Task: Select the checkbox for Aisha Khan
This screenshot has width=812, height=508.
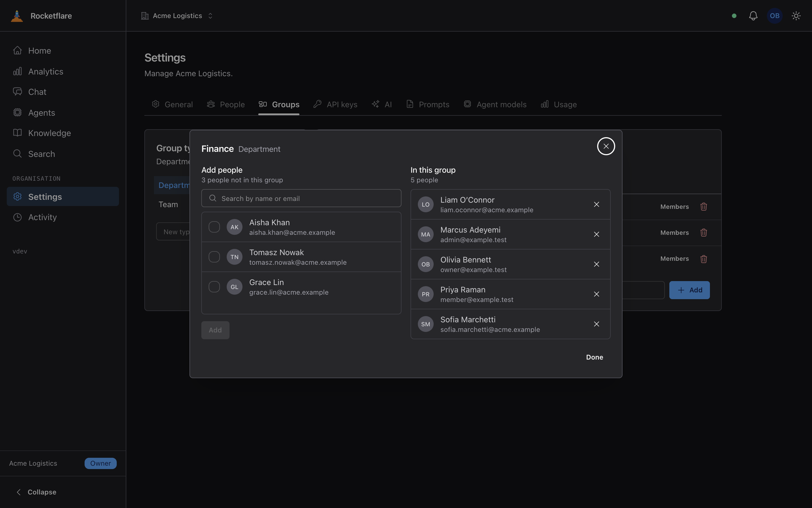Action: click(x=214, y=227)
